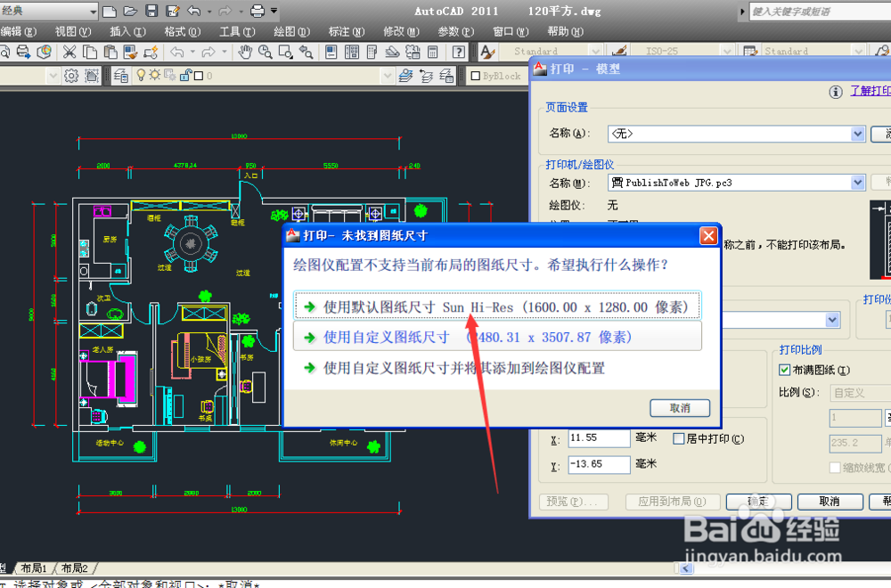Viewport: 891px width, 588px height.
Task: Toggle the layer lock padlock icon
Action: point(184,76)
